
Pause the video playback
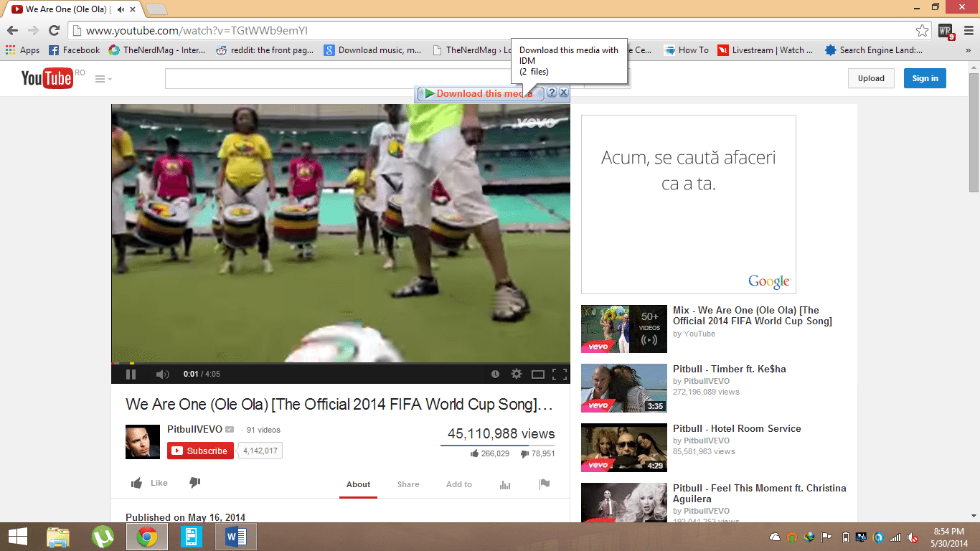click(x=131, y=374)
